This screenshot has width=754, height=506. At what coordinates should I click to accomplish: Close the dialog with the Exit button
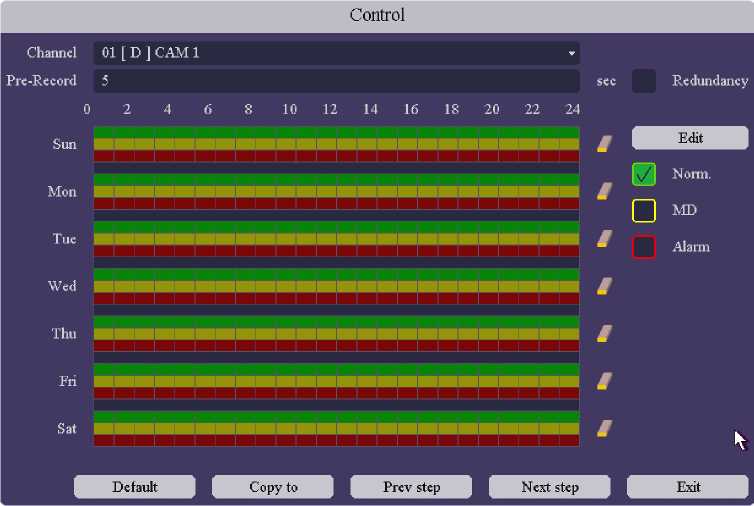tap(688, 487)
